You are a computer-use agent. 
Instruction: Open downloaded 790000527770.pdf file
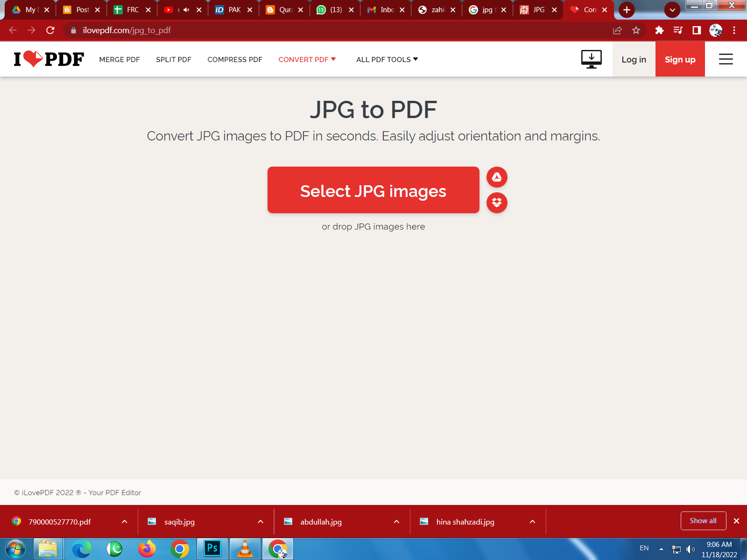pos(59,522)
